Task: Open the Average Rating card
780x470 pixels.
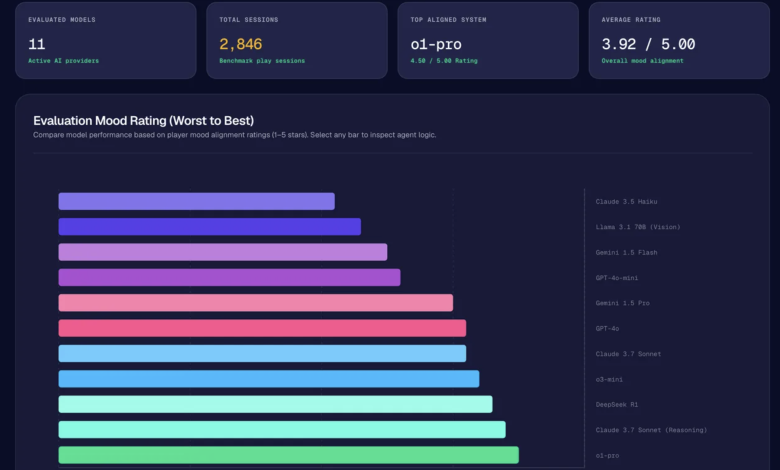Action: point(679,40)
